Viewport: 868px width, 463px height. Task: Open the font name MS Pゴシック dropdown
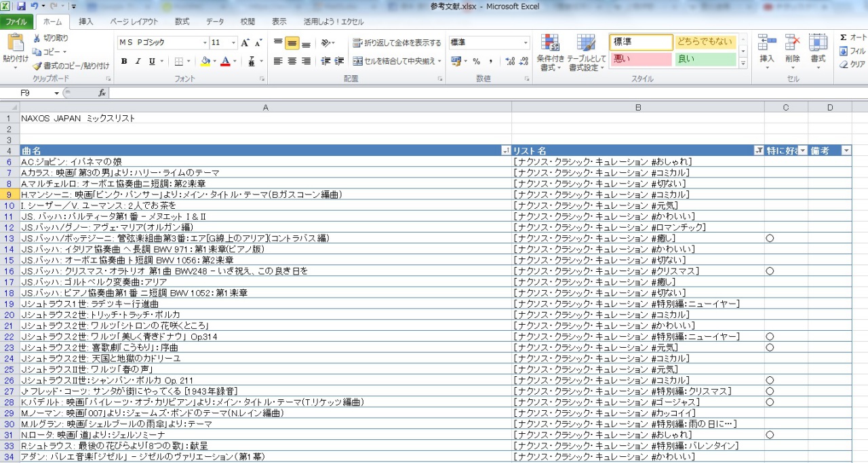click(x=205, y=43)
